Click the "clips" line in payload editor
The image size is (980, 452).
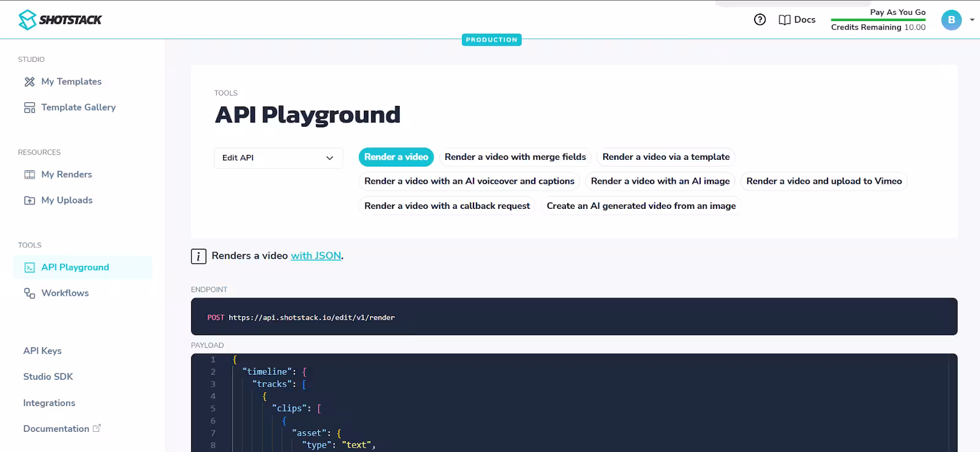[x=296, y=409]
